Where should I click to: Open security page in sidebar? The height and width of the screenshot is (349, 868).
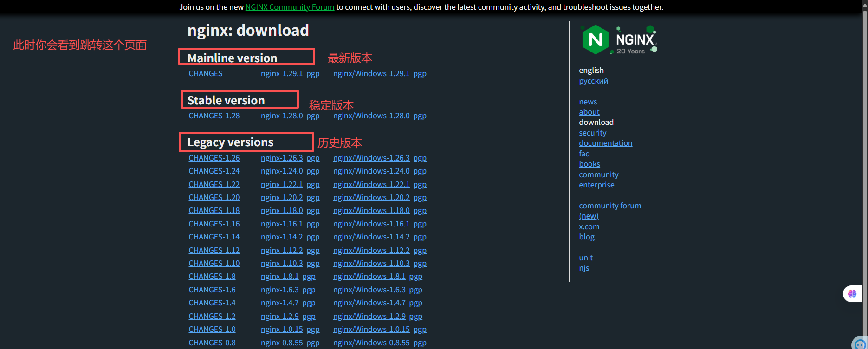[x=593, y=133]
